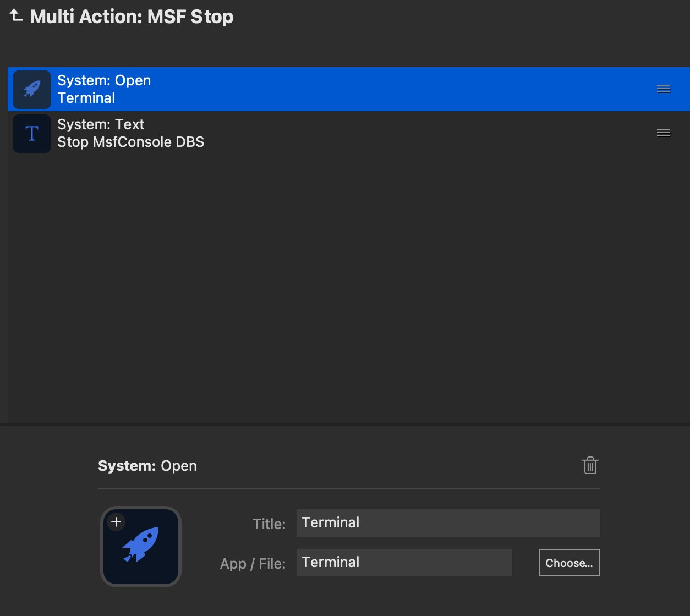Delete the action with the trash icon
690x616 pixels.
click(590, 466)
